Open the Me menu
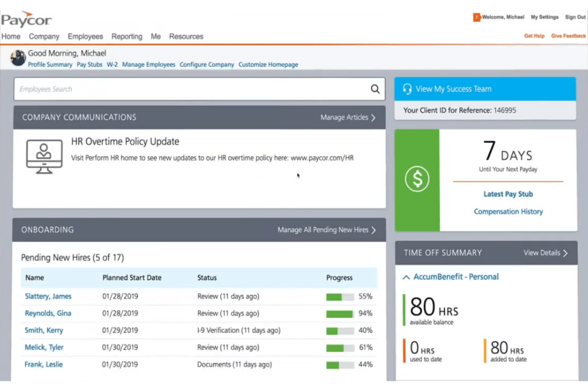 coord(156,37)
